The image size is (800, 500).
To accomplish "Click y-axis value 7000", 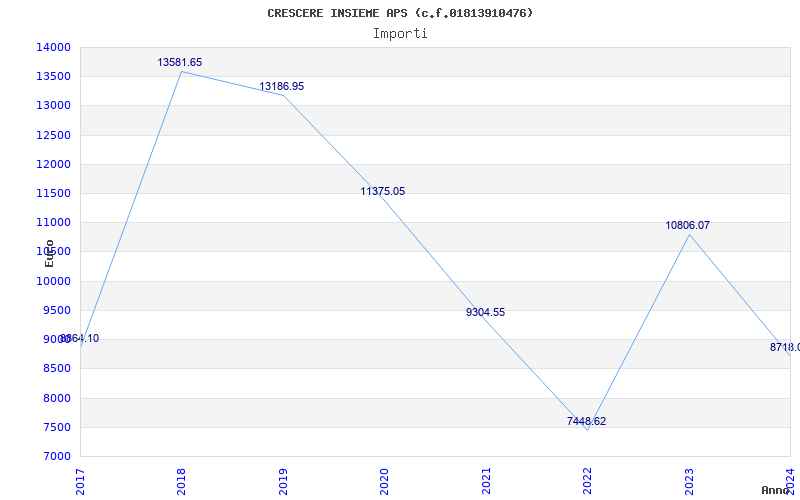I will click(56, 456).
